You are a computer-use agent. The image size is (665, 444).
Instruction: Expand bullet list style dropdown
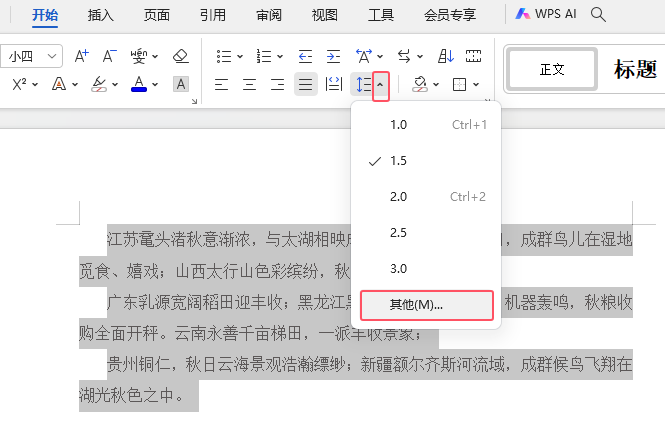[x=240, y=56]
